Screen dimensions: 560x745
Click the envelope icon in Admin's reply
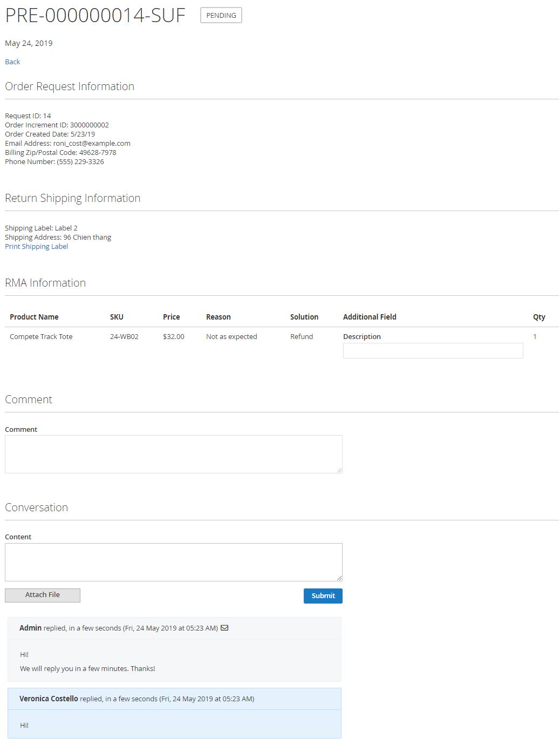(x=224, y=628)
